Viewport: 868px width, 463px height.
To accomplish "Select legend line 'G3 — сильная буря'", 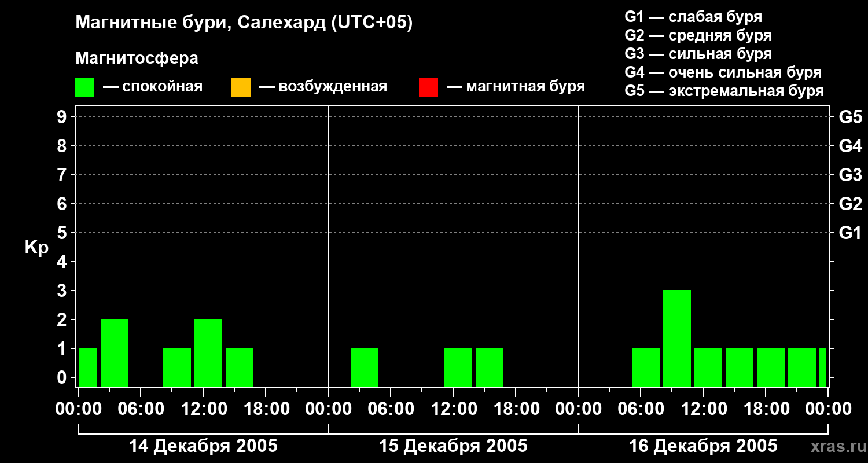I will (698, 54).
